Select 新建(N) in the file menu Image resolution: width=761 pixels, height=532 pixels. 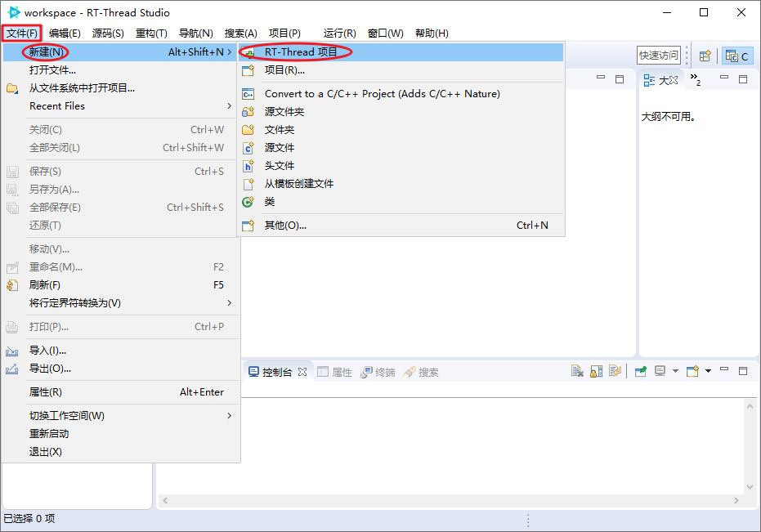(120, 52)
